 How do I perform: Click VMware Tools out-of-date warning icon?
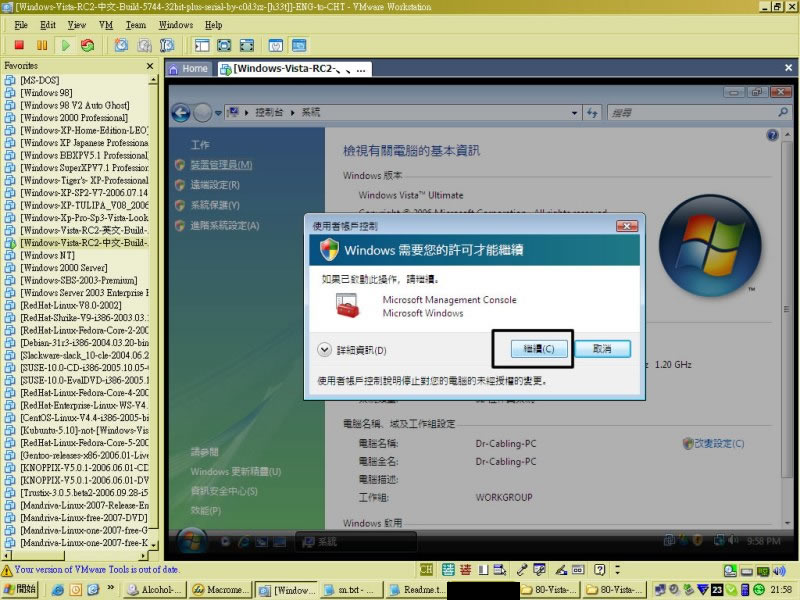pos(7,570)
